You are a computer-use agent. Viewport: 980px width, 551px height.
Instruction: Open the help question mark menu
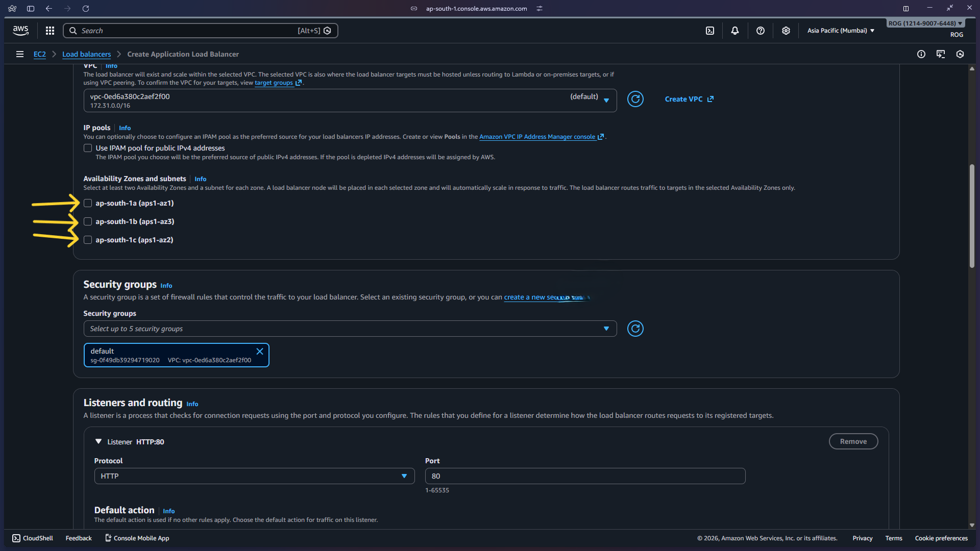tap(760, 31)
